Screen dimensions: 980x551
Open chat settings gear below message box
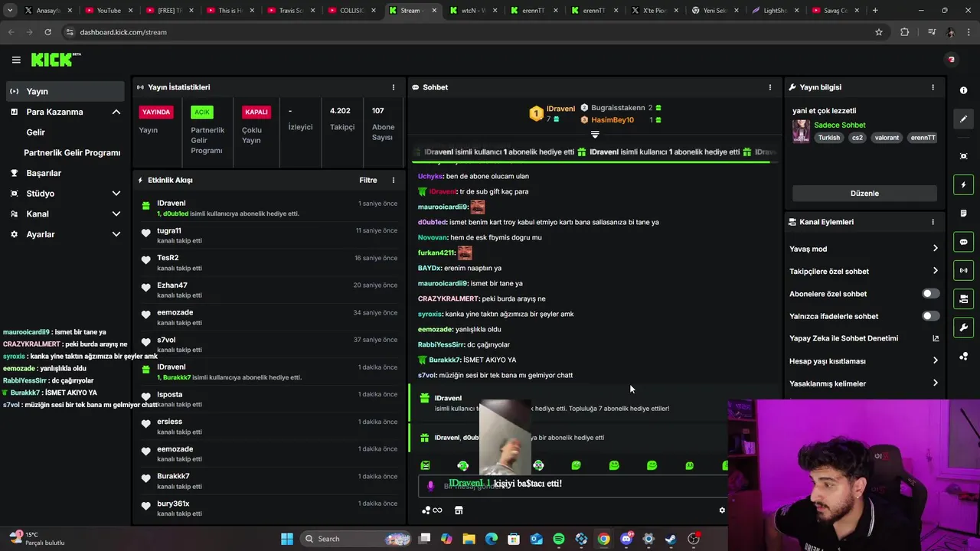click(x=721, y=510)
